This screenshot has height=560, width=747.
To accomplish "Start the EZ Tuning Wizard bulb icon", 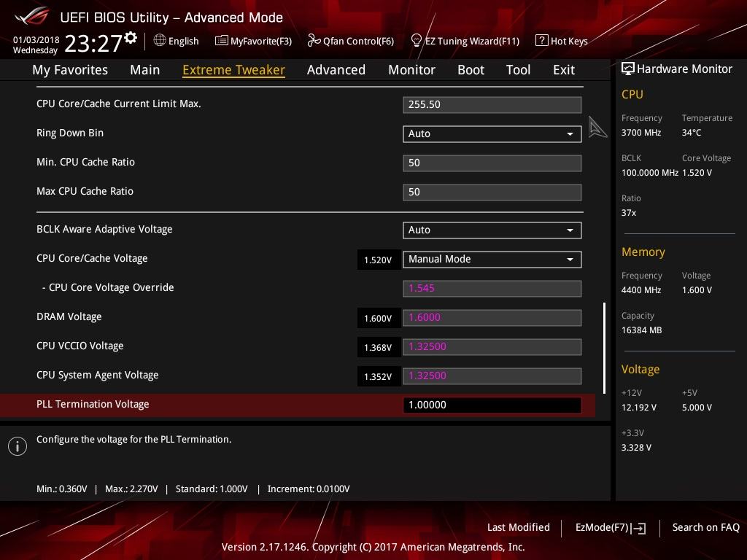I will pos(416,41).
